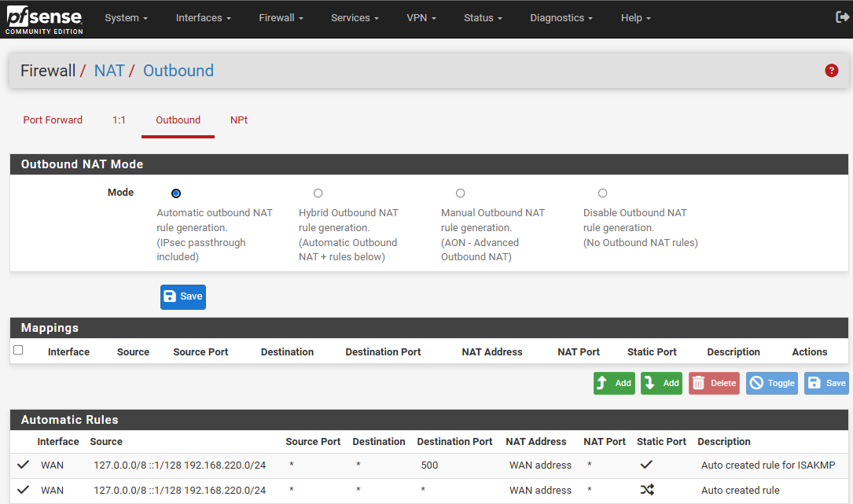Click the pfSense Community Edition logo
The width and height of the screenshot is (853, 504).
[x=44, y=20]
